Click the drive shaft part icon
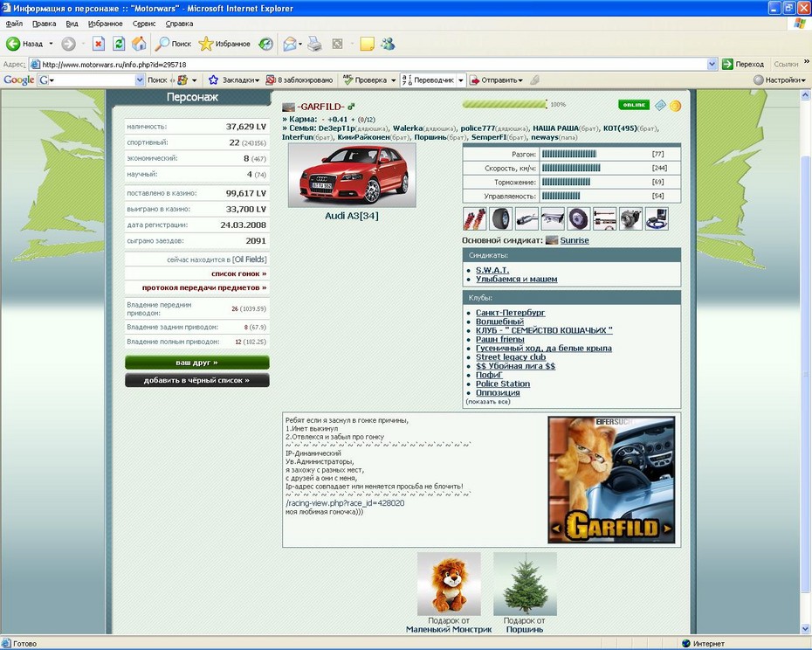 pos(604,218)
